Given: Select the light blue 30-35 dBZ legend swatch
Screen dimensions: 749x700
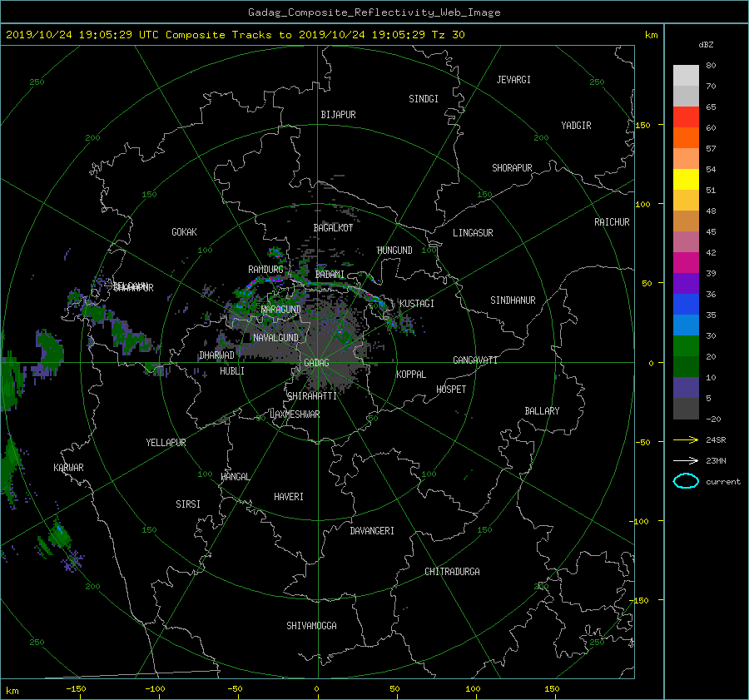Looking at the screenshot, I should coord(686,325).
